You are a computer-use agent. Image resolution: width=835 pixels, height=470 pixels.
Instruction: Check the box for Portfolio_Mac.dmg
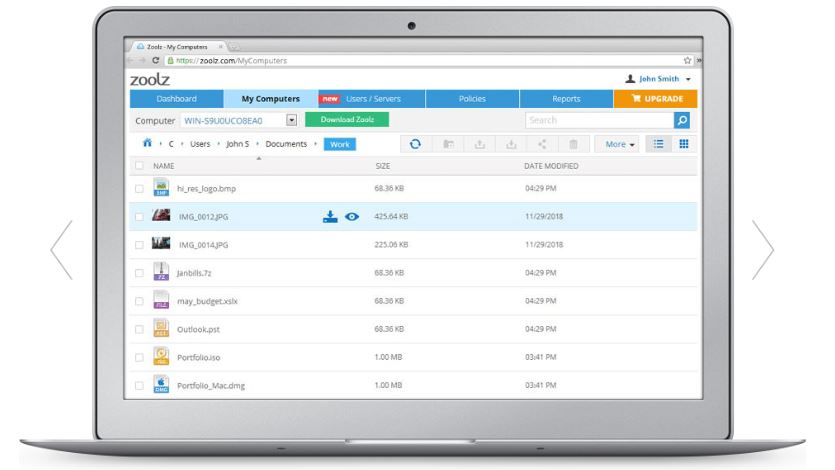point(140,385)
